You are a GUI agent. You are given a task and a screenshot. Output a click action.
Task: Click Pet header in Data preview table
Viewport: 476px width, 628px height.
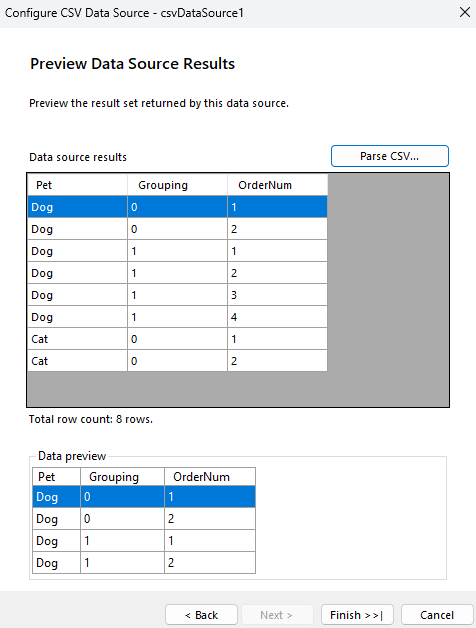56,477
